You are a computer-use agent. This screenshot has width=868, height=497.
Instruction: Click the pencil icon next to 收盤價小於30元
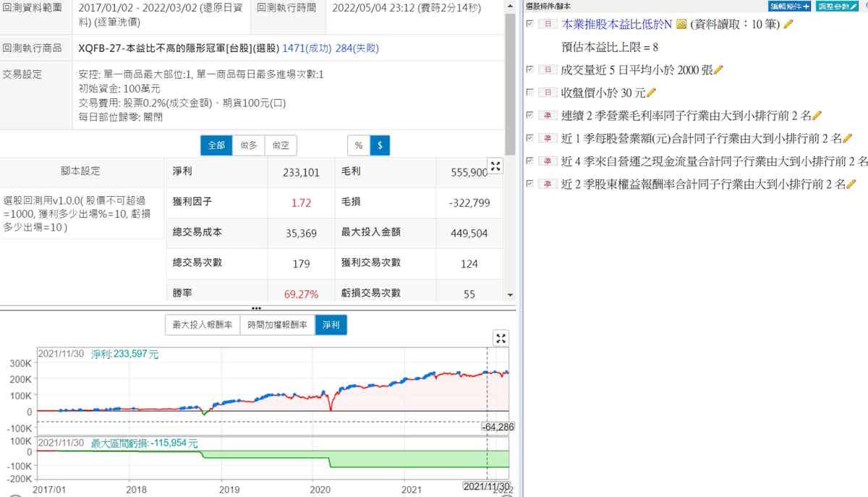[x=651, y=93]
